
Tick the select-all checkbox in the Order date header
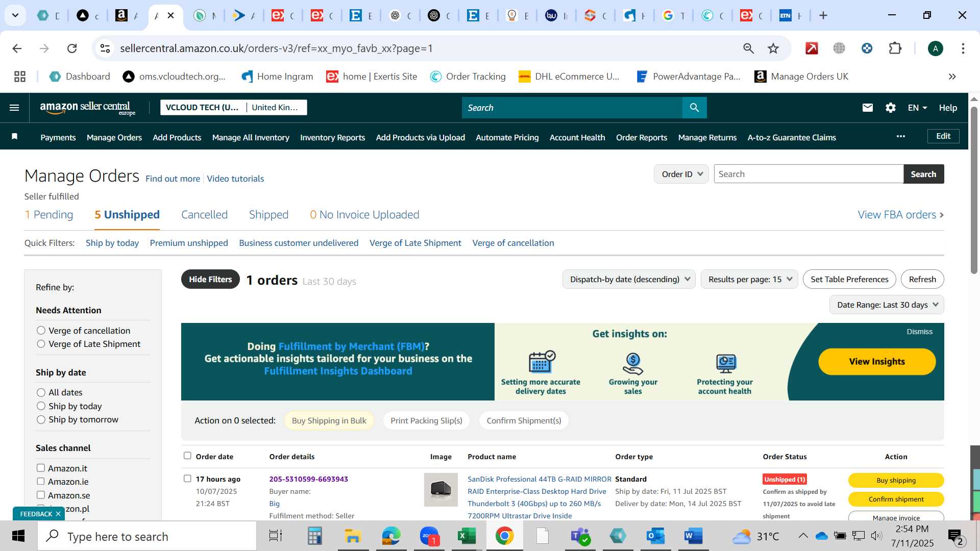(187, 456)
